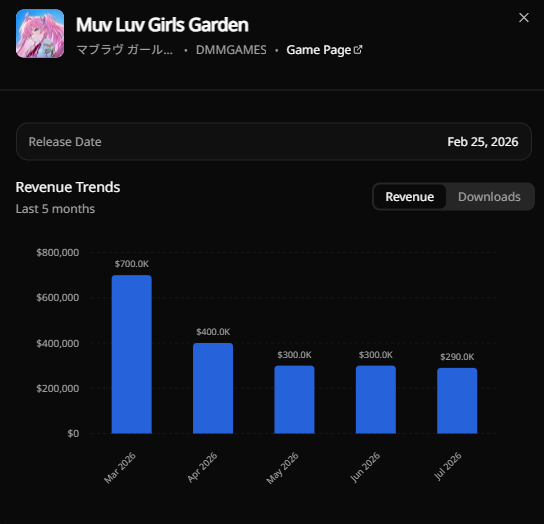Click the $400.0K bar value label
This screenshot has height=524, width=544.
pyautogui.click(x=213, y=332)
